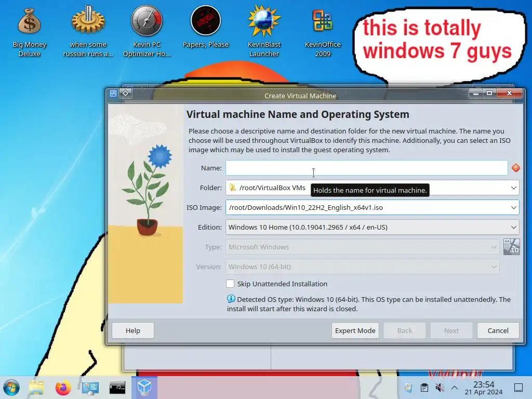This screenshot has height=399, width=532.
Task: Open clipboard tray icon
Action: coord(424,388)
